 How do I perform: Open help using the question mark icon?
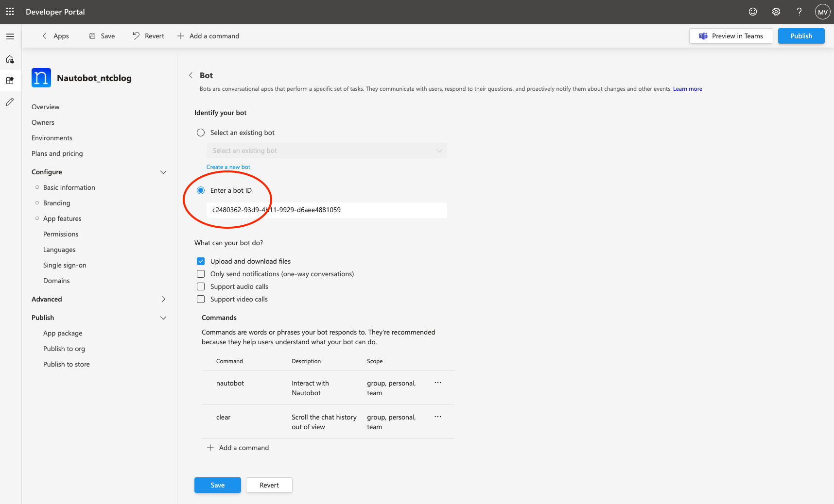pos(799,12)
